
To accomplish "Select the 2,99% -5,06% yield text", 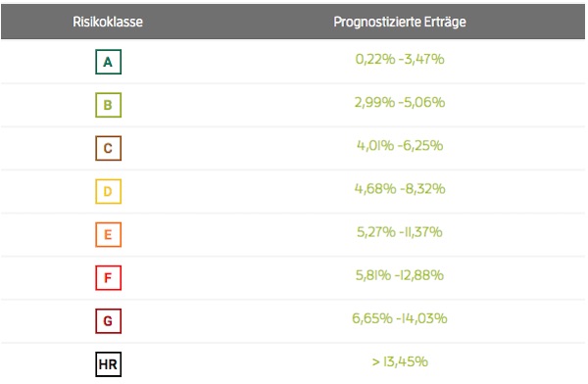I will point(400,102).
